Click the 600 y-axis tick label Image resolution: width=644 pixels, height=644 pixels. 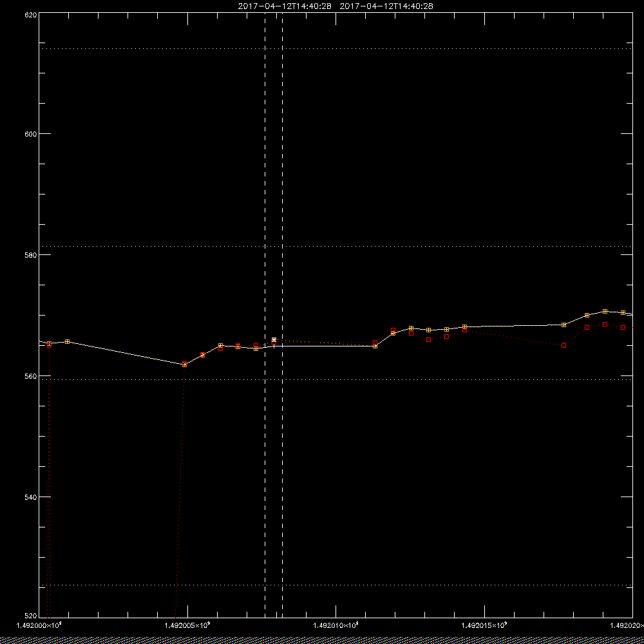[32, 134]
